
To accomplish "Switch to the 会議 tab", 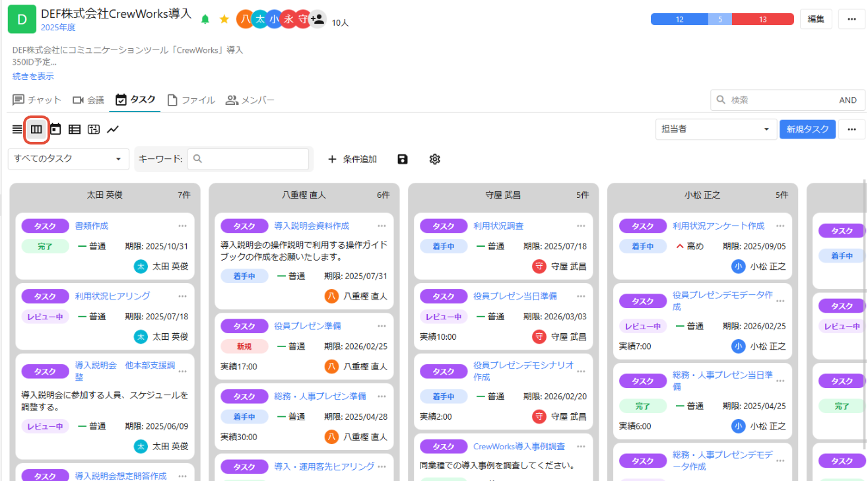I will coord(88,100).
